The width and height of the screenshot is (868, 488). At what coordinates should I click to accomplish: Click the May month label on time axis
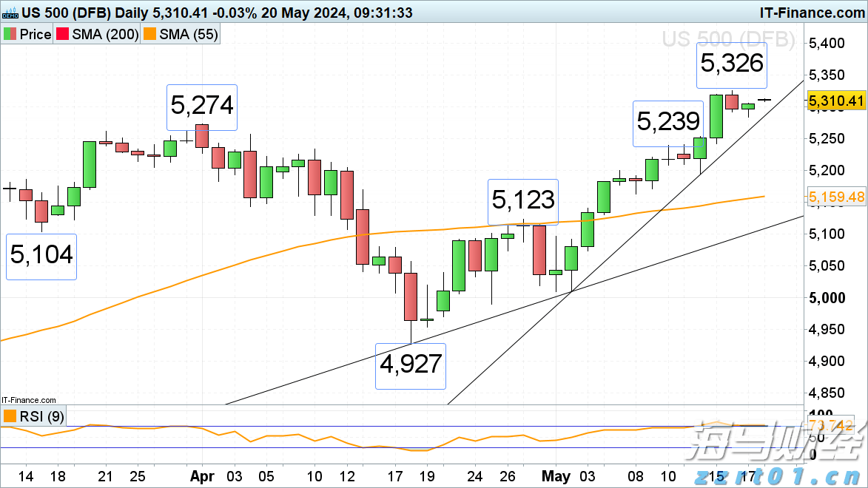click(556, 475)
